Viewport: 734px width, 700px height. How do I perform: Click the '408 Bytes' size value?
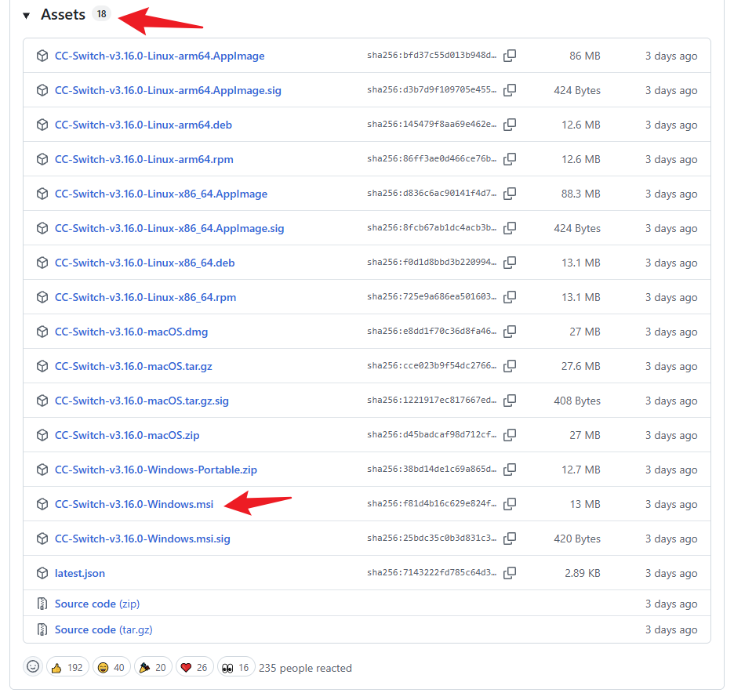pos(577,401)
